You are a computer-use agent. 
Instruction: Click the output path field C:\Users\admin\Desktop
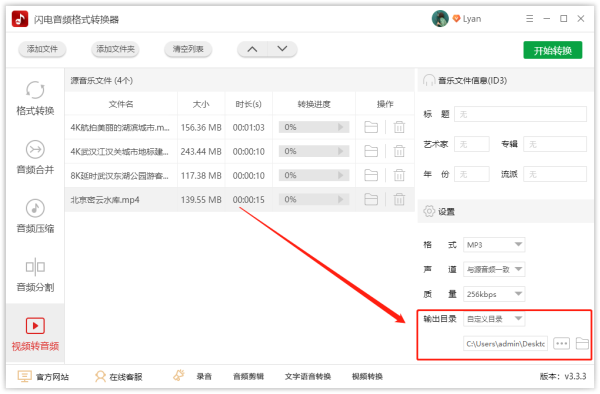pos(505,344)
